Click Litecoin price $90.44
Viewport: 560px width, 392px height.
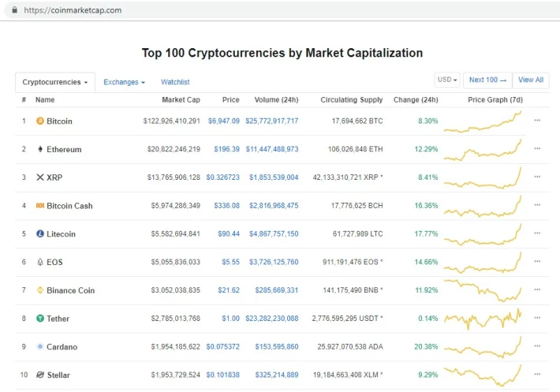pos(229,233)
